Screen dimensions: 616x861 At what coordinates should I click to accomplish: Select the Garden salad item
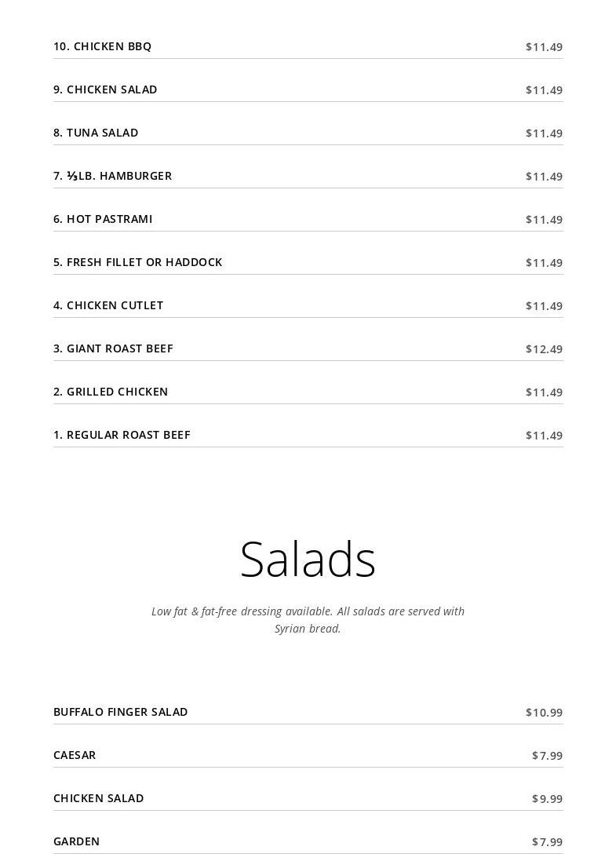point(77,841)
